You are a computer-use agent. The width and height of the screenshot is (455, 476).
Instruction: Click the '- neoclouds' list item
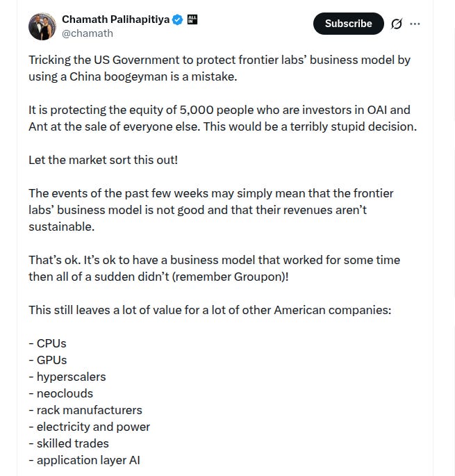click(x=60, y=393)
